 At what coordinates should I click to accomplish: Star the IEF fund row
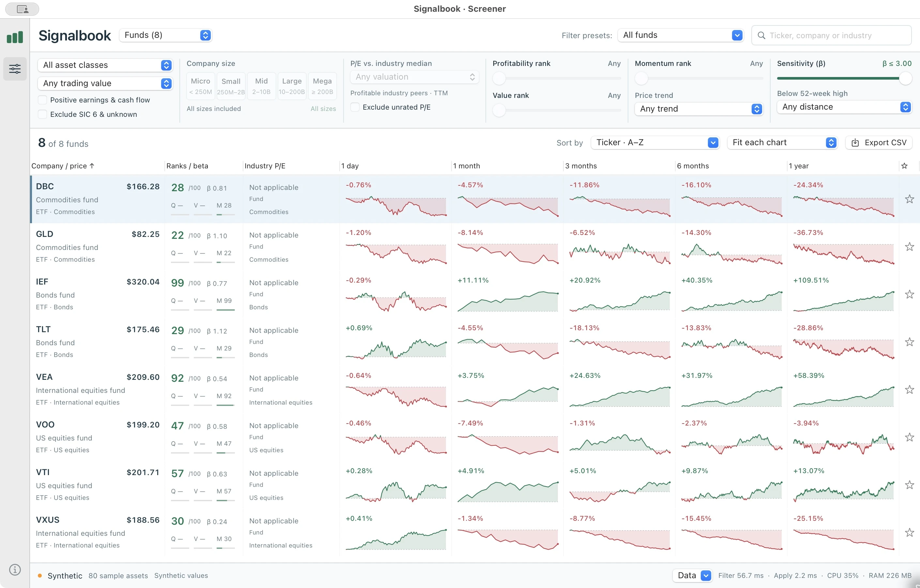(x=909, y=294)
